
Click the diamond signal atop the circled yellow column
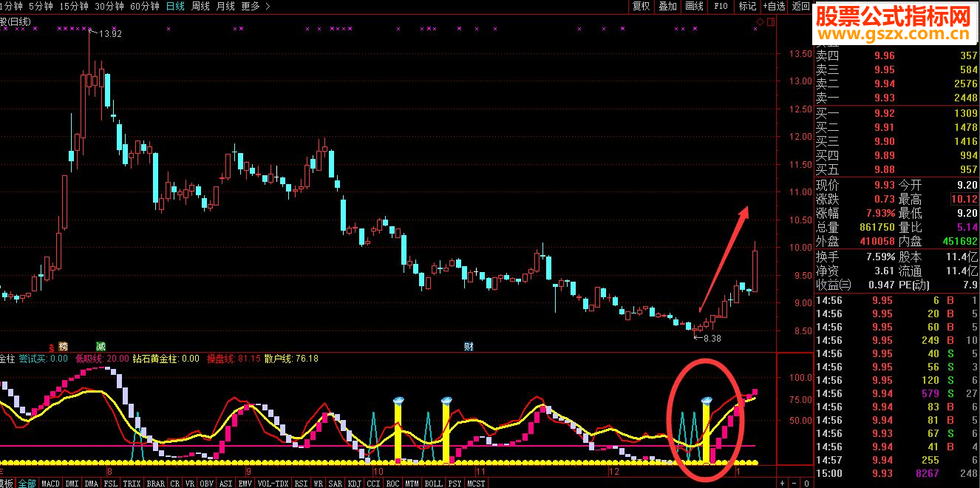[x=706, y=401]
